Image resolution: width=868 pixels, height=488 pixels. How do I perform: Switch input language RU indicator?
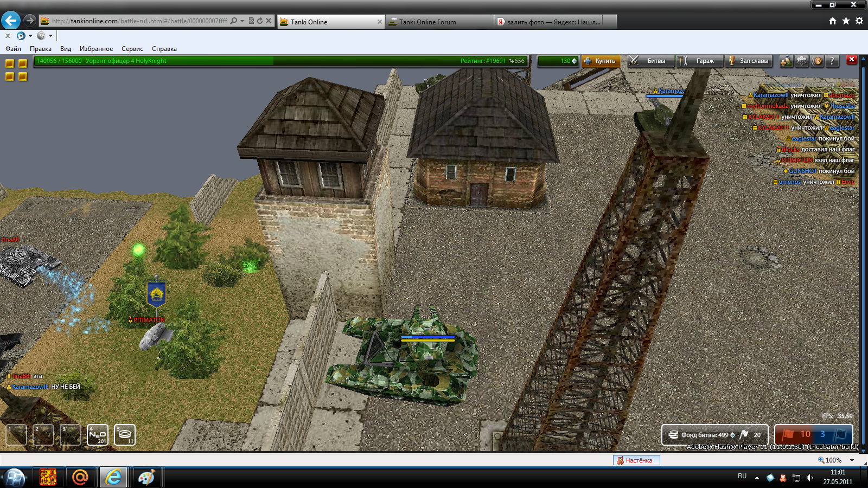coord(742,476)
